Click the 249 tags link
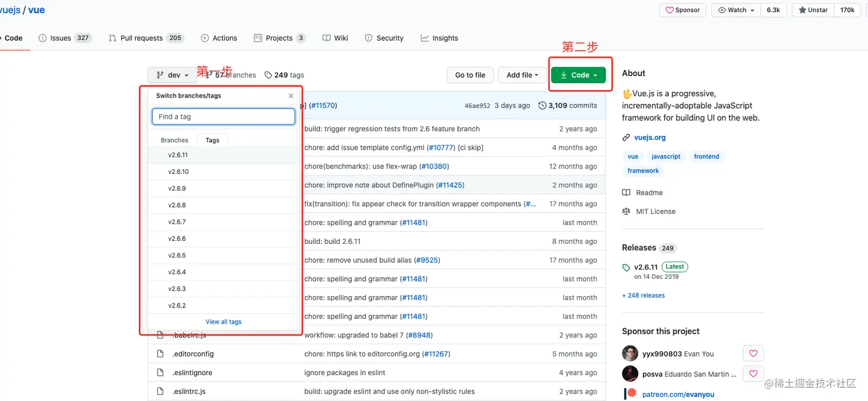This screenshot has height=401, width=868. (x=284, y=75)
